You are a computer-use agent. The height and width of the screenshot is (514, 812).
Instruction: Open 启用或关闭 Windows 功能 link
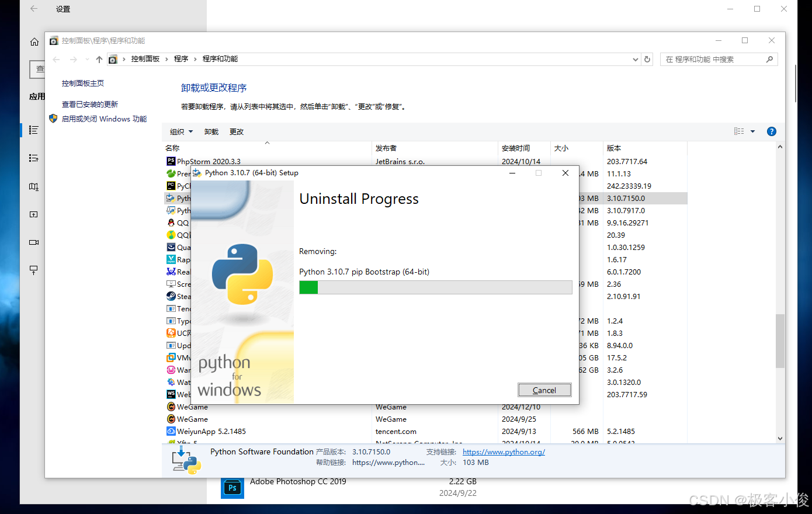(x=105, y=119)
